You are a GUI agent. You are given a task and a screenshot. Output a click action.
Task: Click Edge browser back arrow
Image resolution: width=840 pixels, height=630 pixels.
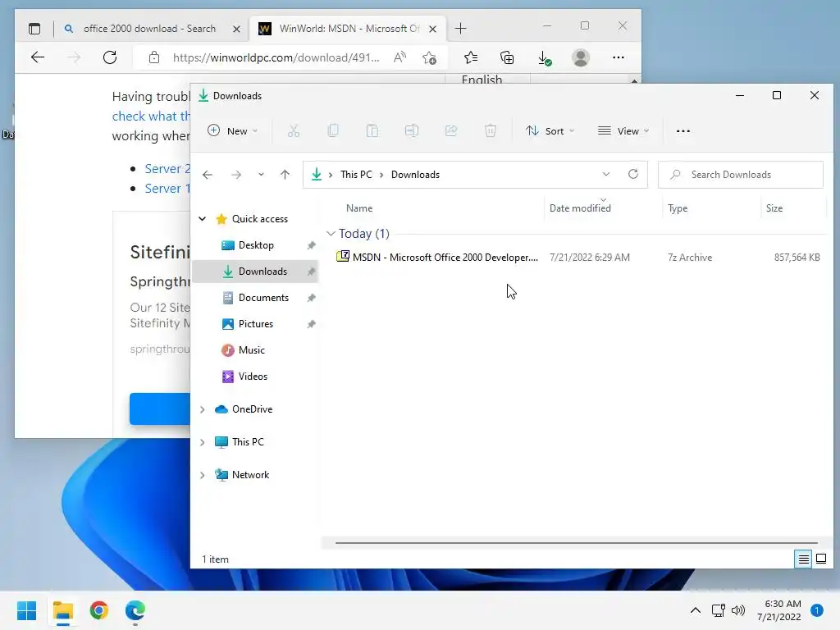coord(38,57)
